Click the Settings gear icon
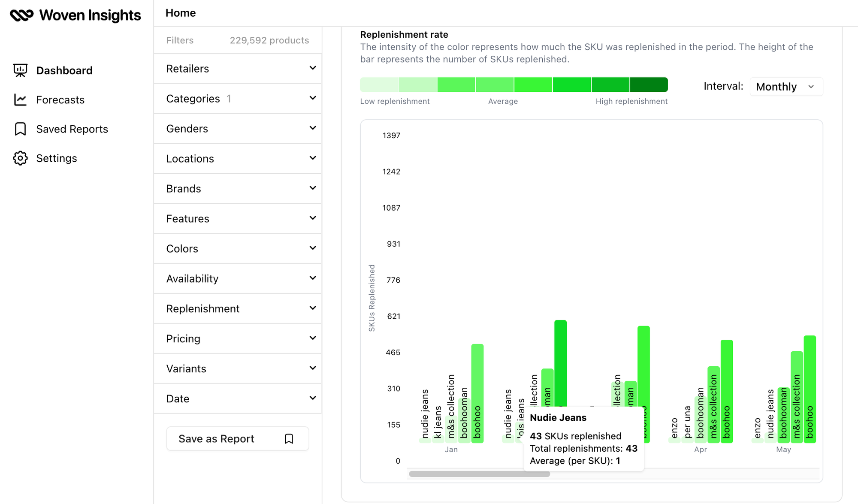Screen dimensions: 858x504 pos(20,158)
